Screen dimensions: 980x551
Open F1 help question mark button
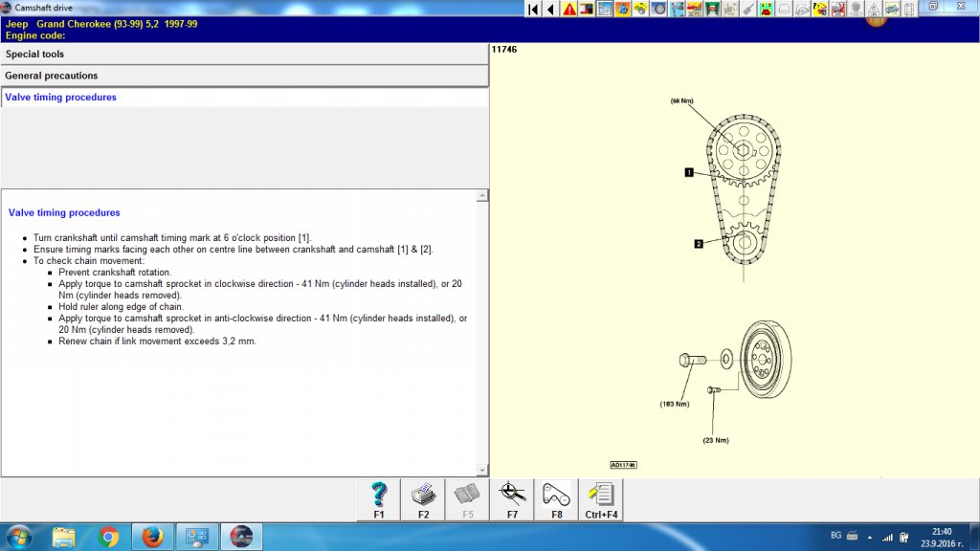[x=379, y=499]
